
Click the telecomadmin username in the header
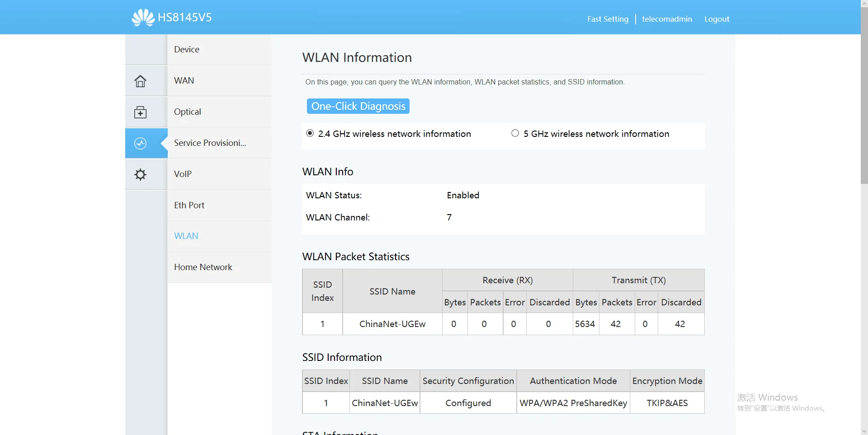[x=667, y=19]
